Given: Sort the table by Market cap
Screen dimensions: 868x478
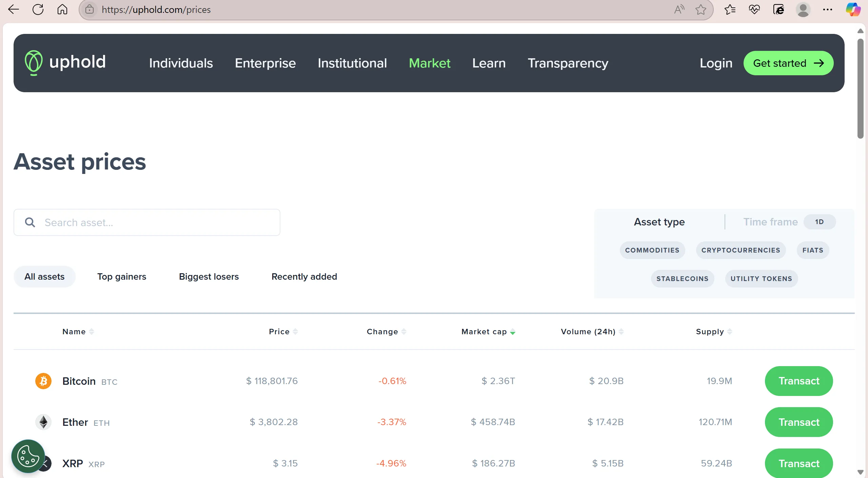Looking at the screenshot, I should [x=488, y=332].
